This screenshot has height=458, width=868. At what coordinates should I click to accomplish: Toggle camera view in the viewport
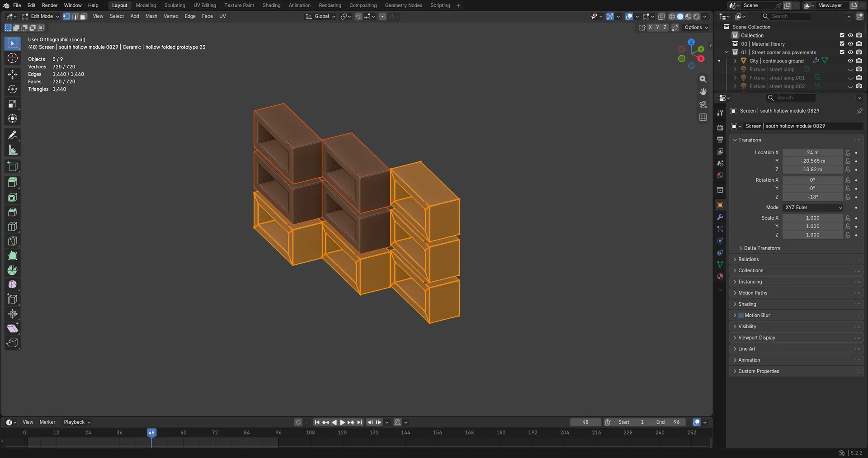tap(703, 104)
